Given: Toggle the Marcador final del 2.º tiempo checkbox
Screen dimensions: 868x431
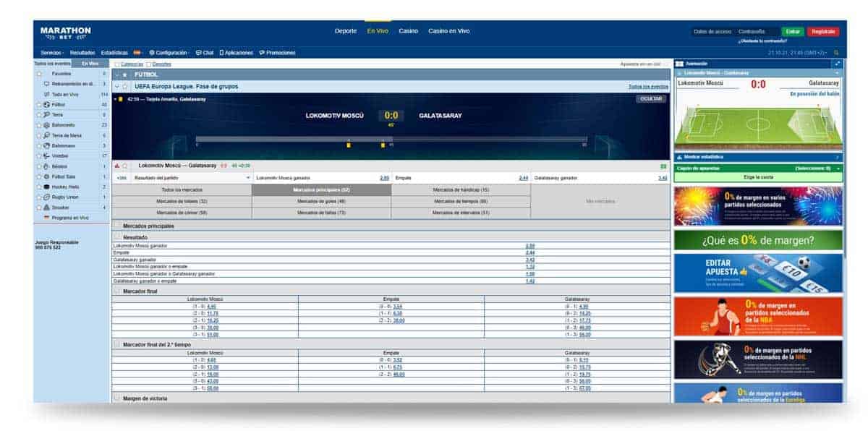Looking at the screenshot, I should tap(116, 344).
